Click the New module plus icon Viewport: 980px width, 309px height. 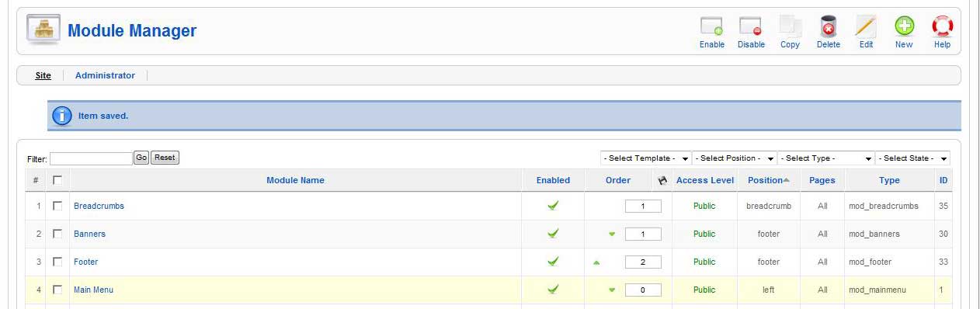[x=904, y=26]
